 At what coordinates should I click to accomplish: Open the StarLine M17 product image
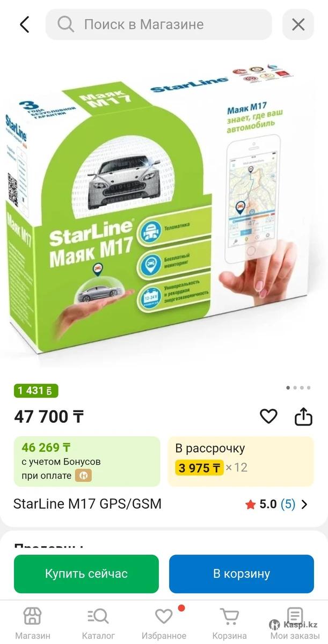pyautogui.click(x=164, y=209)
